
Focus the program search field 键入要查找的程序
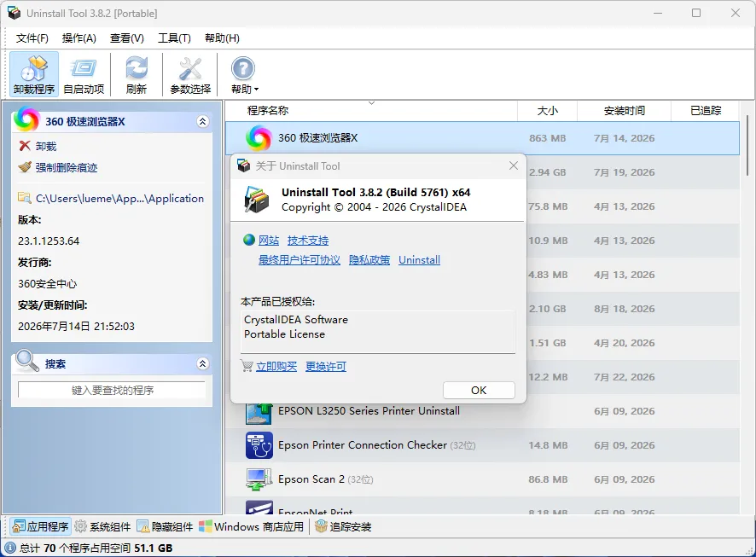click(112, 390)
